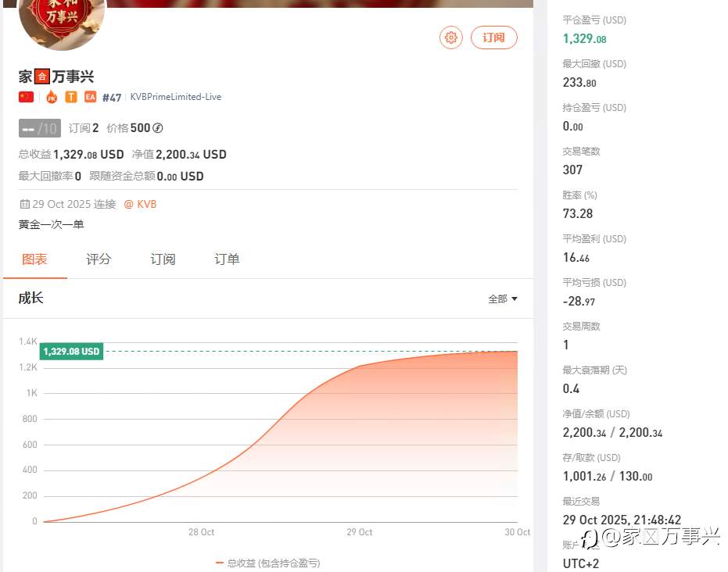Click the #47 ranking badge
This screenshot has width=728, height=572.
pyautogui.click(x=111, y=98)
